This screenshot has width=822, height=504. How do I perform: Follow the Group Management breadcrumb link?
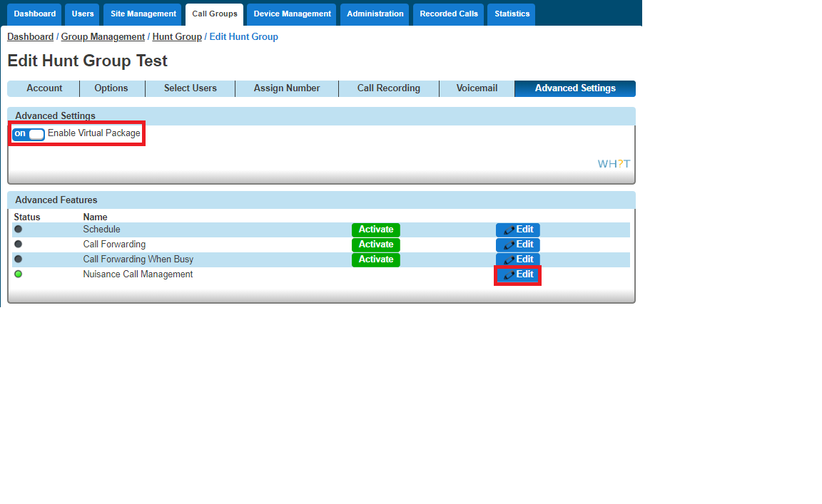click(x=103, y=36)
